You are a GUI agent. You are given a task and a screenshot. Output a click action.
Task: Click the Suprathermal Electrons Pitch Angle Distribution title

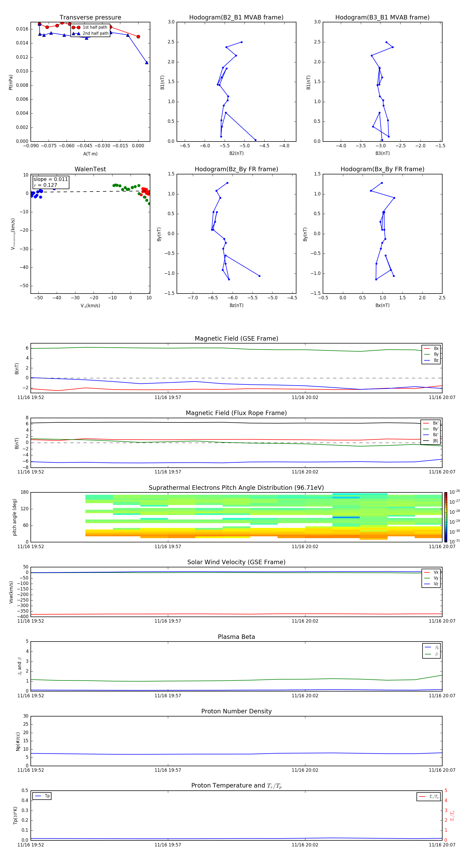click(236, 488)
